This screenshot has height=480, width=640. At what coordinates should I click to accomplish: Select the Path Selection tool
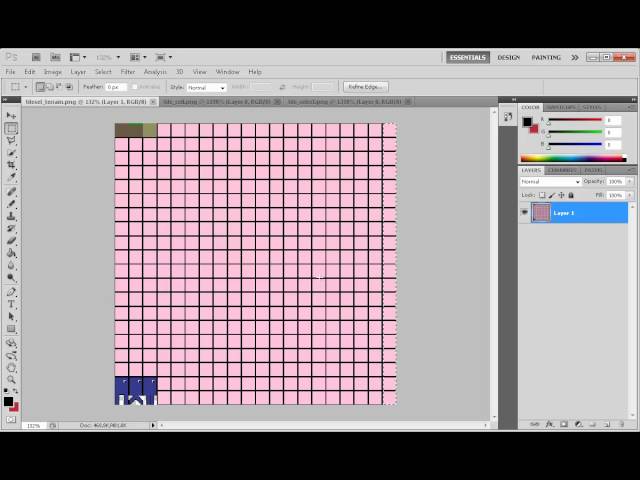11,316
